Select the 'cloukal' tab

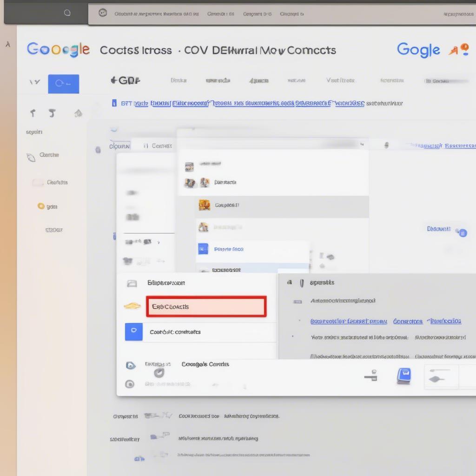click(x=119, y=146)
